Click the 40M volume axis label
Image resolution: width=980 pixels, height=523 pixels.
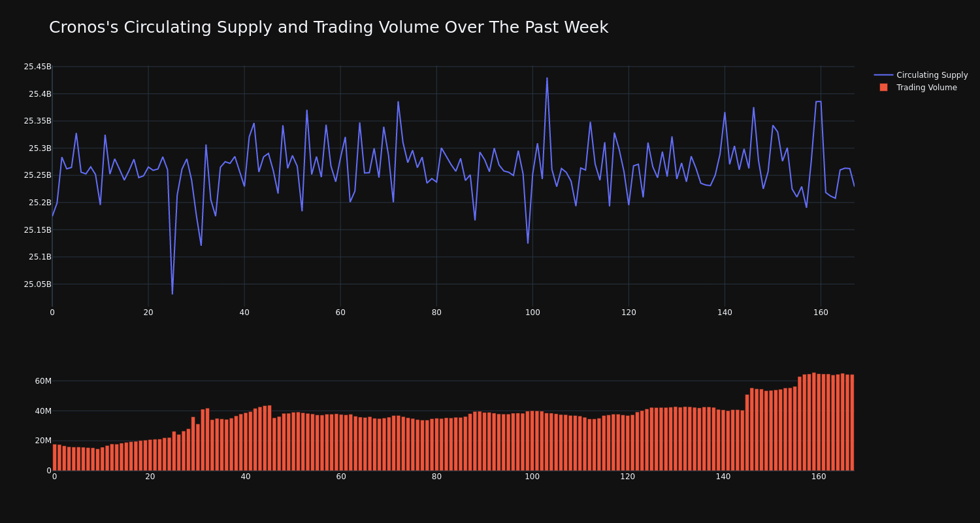(43, 411)
